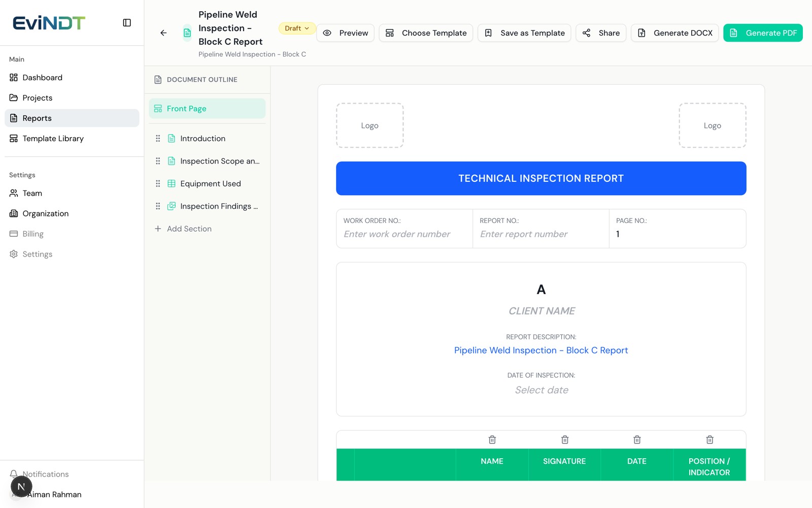The width and height of the screenshot is (812, 508).
Task: Open the Draft status dropdown
Action: (x=297, y=28)
